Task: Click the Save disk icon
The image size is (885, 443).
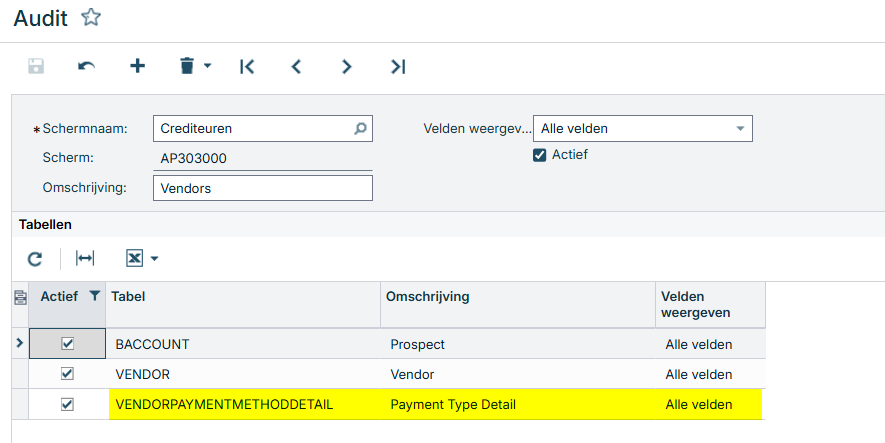Action: click(x=36, y=66)
